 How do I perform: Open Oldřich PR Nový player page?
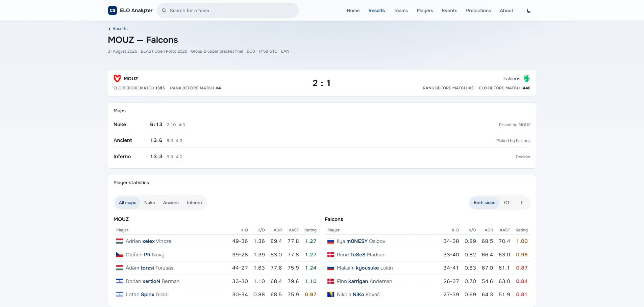(x=145, y=255)
